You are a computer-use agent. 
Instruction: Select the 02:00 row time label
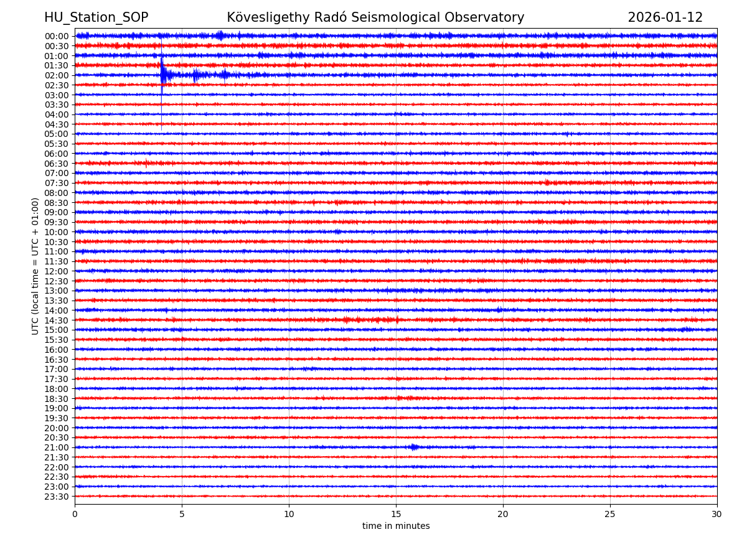[x=56, y=75]
